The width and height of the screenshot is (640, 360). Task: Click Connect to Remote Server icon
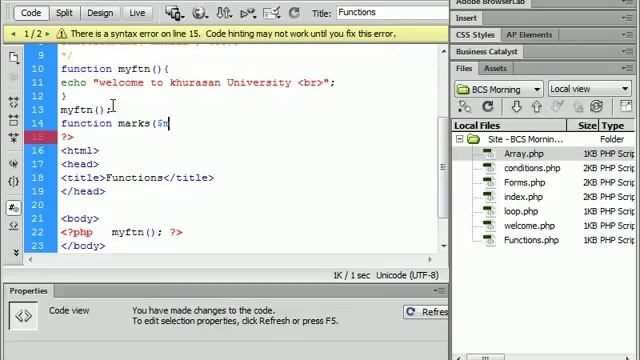[464, 107]
